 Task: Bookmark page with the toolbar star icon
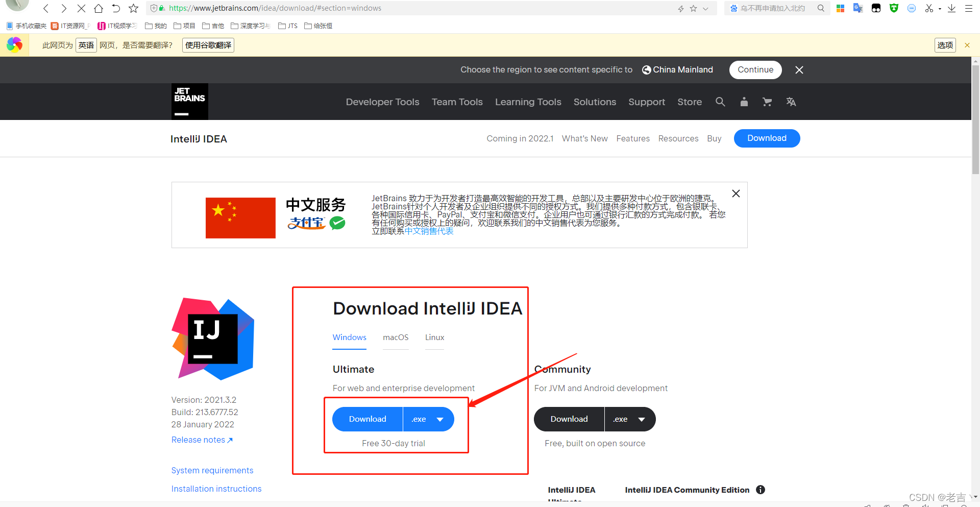point(133,8)
